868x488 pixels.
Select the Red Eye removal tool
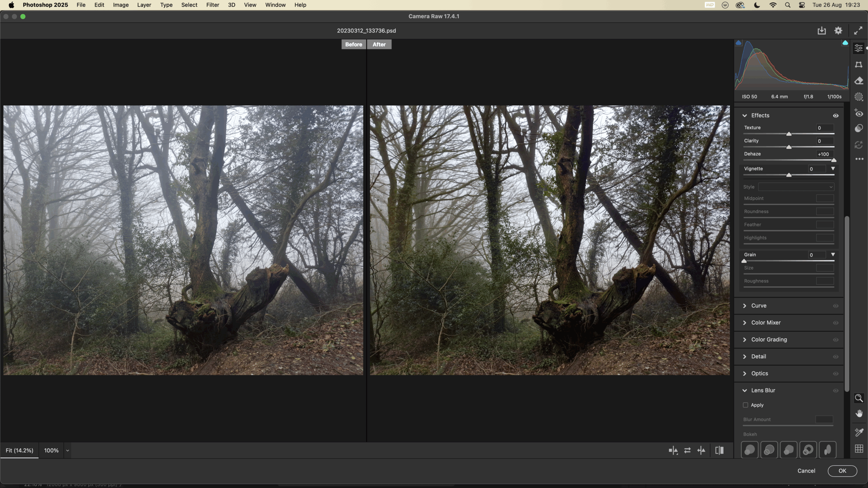859,113
